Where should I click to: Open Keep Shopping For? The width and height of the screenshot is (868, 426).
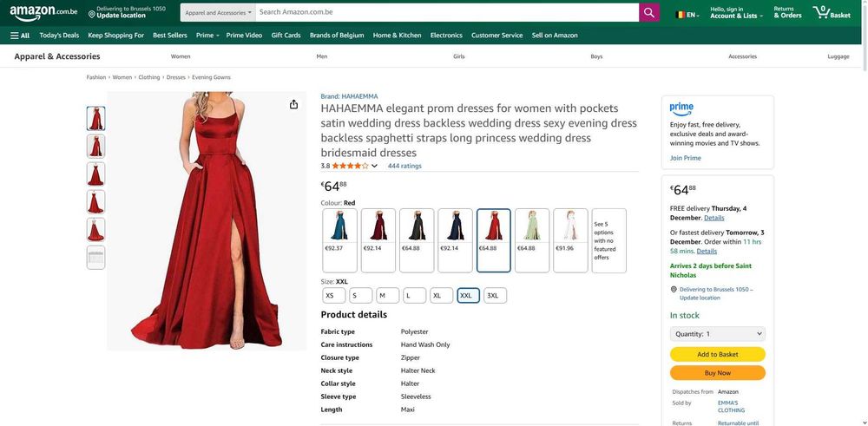click(115, 36)
